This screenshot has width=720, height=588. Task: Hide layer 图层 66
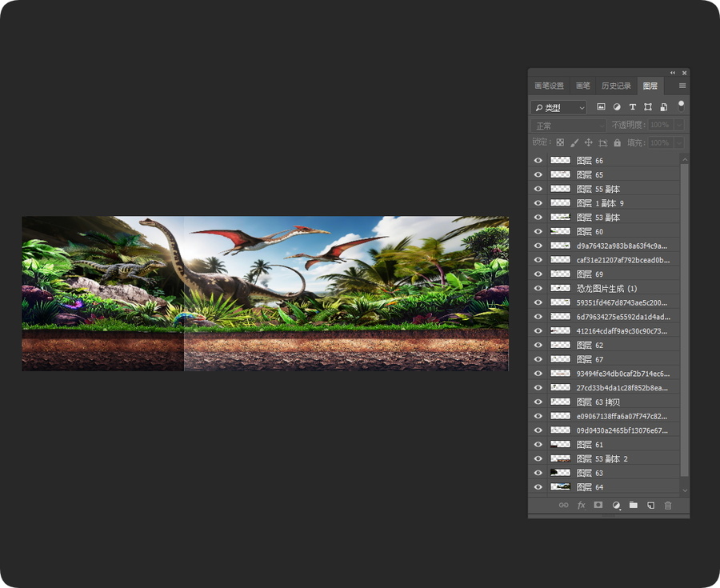point(538,160)
